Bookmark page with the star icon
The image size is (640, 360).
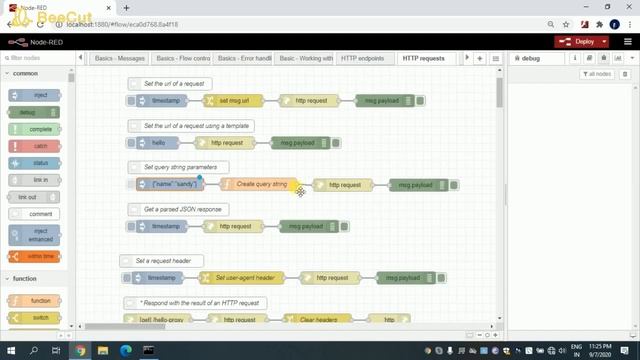(566, 24)
